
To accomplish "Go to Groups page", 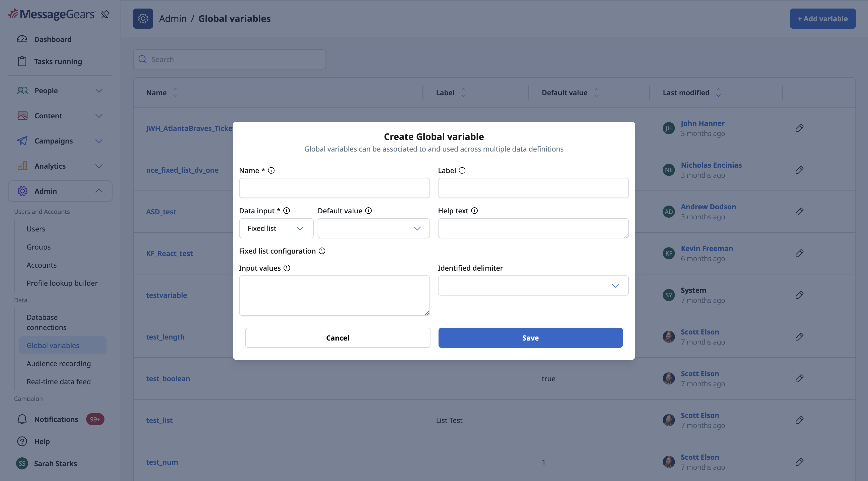I will click(38, 247).
